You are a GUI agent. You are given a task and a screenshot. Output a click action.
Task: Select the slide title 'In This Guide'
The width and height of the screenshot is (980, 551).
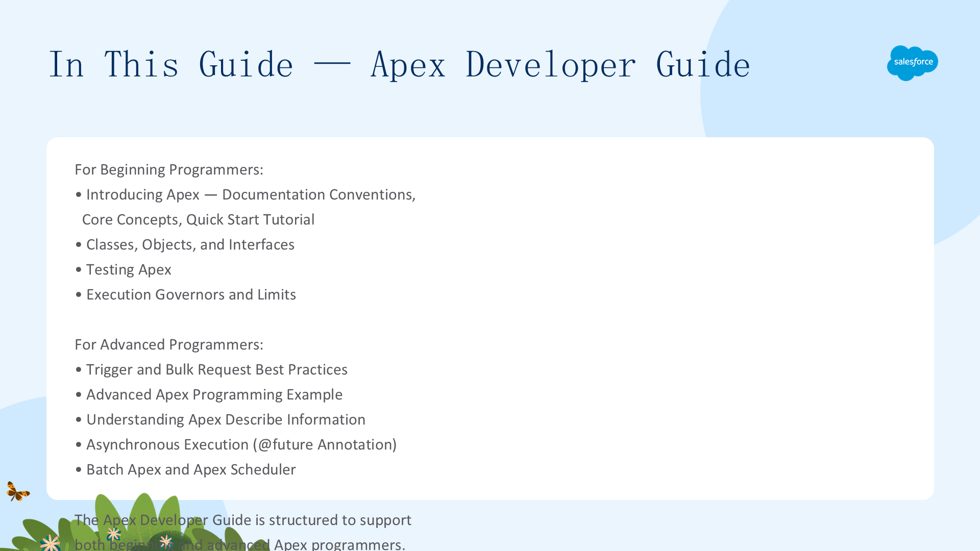click(x=170, y=65)
